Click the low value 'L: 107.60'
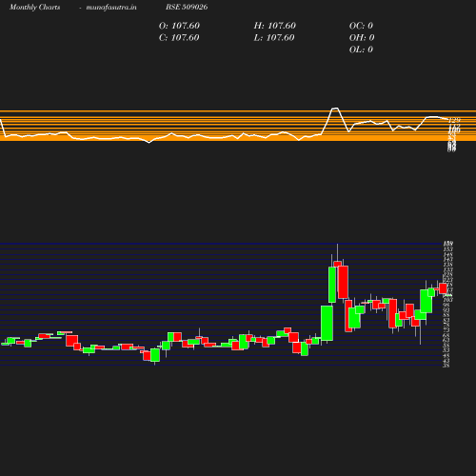Image resolution: width=476 pixels, height=476 pixels. pyautogui.click(x=274, y=38)
